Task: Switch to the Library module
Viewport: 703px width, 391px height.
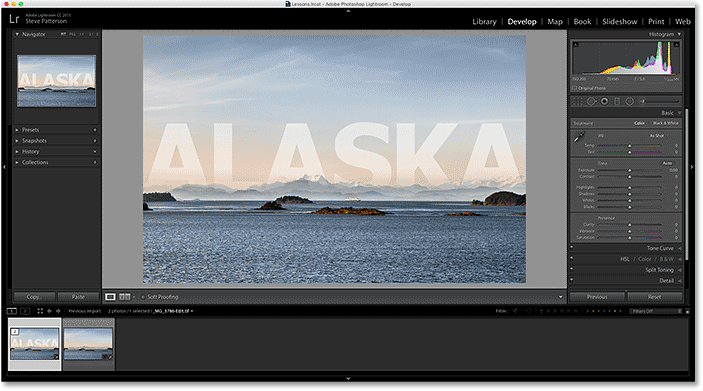Action: (x=484, y=22)
